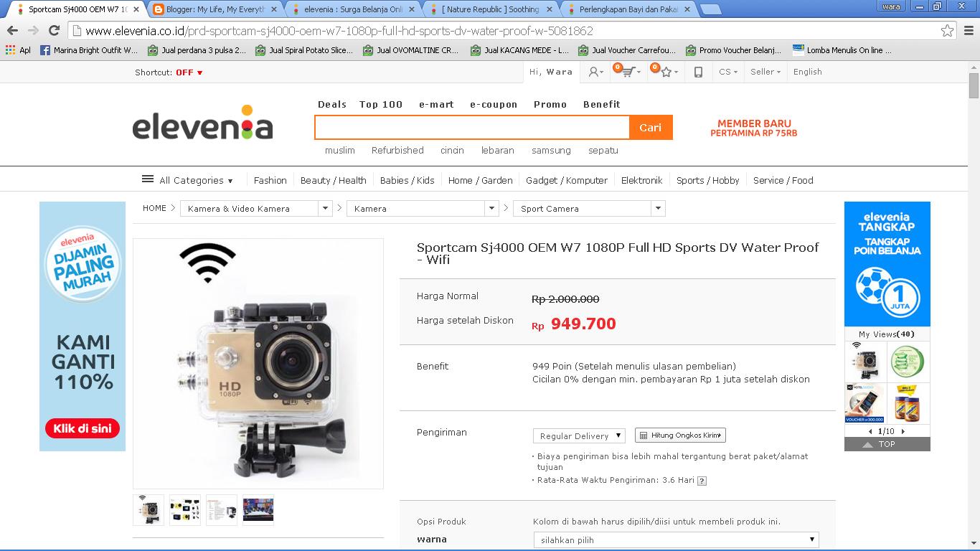Screen dimensions: 980x551
Task: Toggle the Shortcut OFF switch
Action: [189, 72]
